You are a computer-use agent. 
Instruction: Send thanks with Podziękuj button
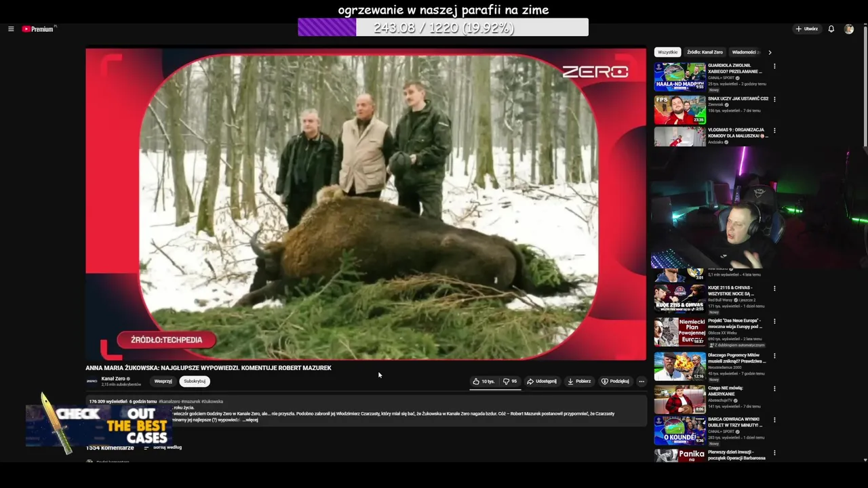tap(615, 382)
